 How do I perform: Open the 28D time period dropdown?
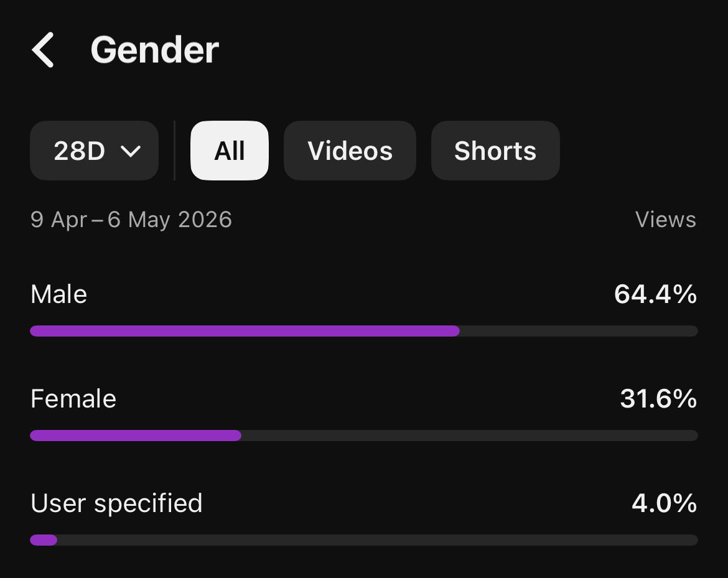[94, 151]
